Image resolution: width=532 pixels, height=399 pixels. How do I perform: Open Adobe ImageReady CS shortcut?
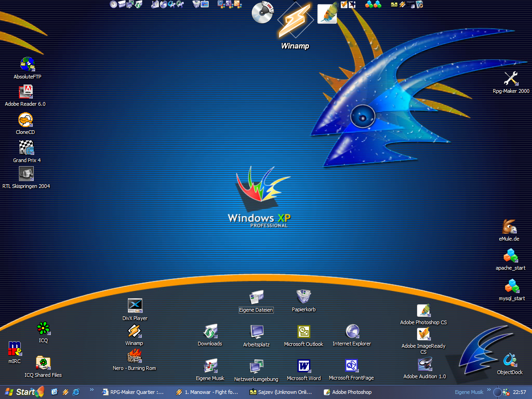(423, 334)
